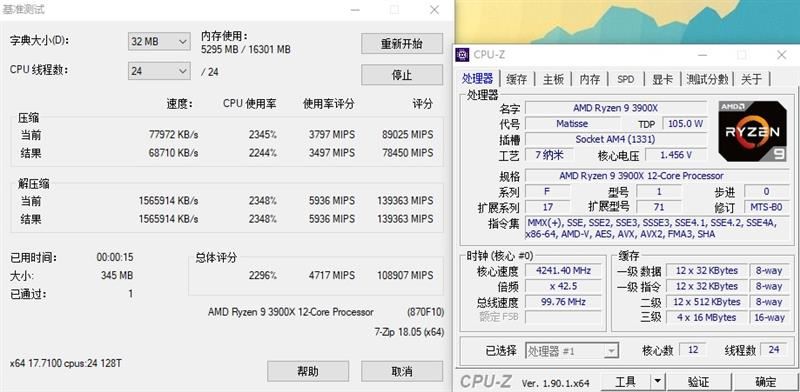Open the 内存 tab
Screen dimensions: 800x392
[590, 79]
